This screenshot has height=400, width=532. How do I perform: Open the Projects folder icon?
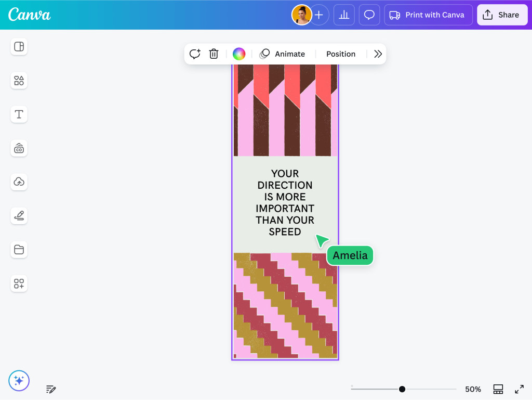[19, 250]
